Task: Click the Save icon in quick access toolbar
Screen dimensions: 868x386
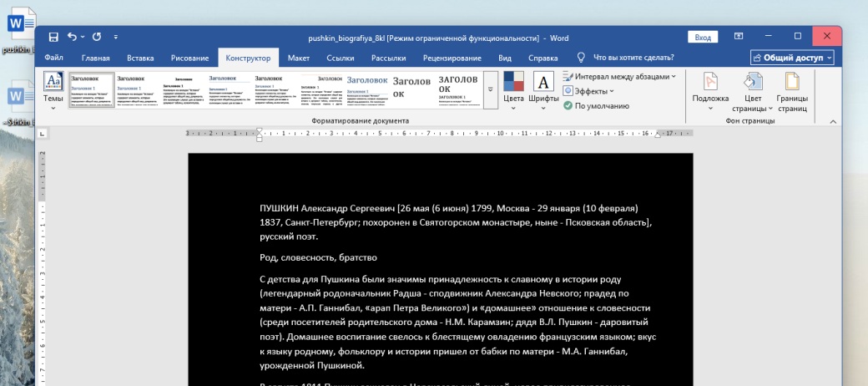Action: coord(53,37)
